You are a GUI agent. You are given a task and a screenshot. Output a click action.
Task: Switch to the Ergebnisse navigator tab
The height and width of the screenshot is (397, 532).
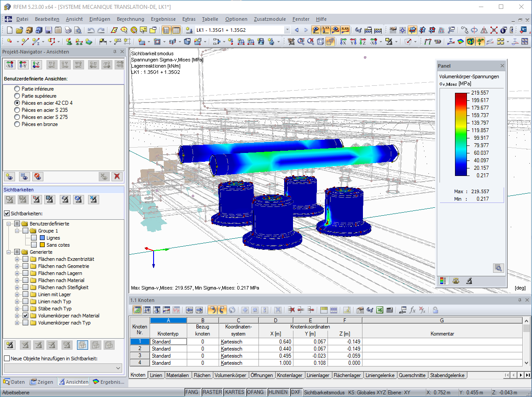tap(109, 382)
